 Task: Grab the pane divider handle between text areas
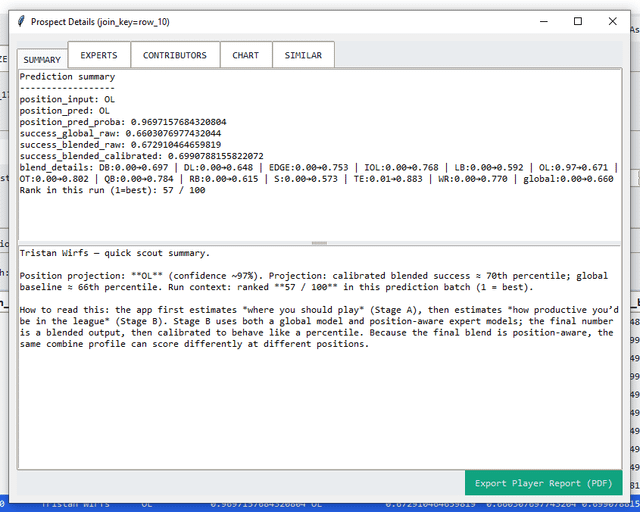[319, 243]
